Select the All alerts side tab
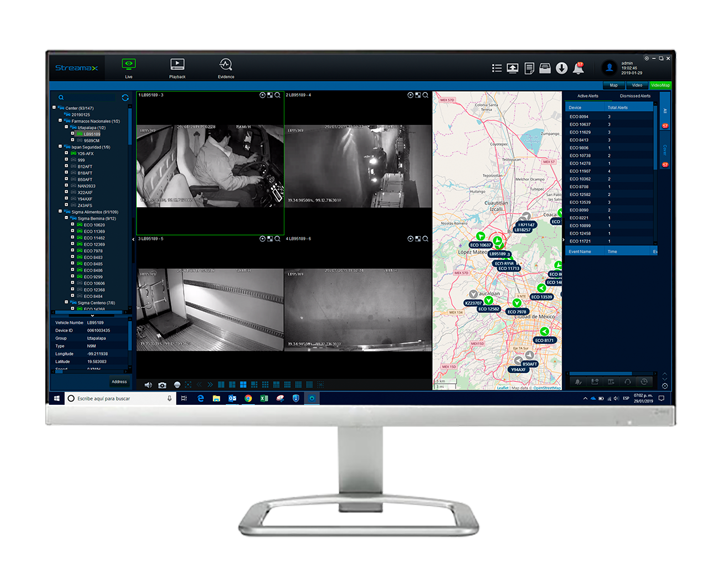Image resolution: width=720 pixels, height=575 pixels. [665, 111]
